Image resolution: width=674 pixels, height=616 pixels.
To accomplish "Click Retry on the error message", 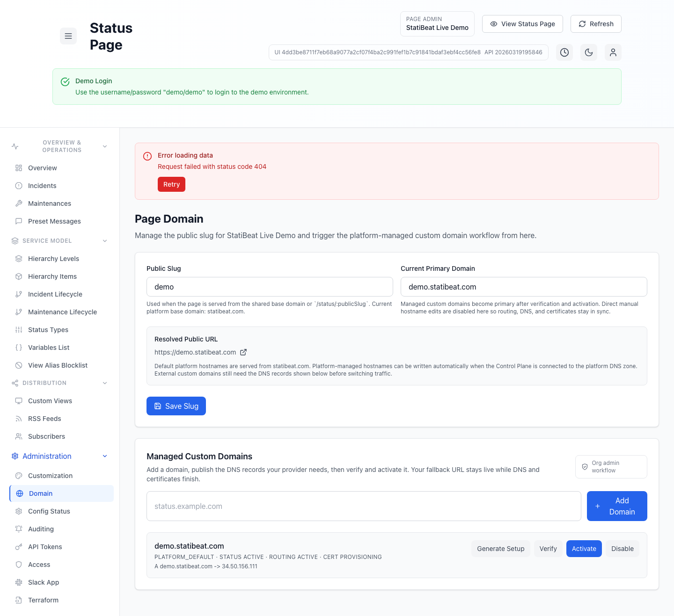I will point(171,184).
